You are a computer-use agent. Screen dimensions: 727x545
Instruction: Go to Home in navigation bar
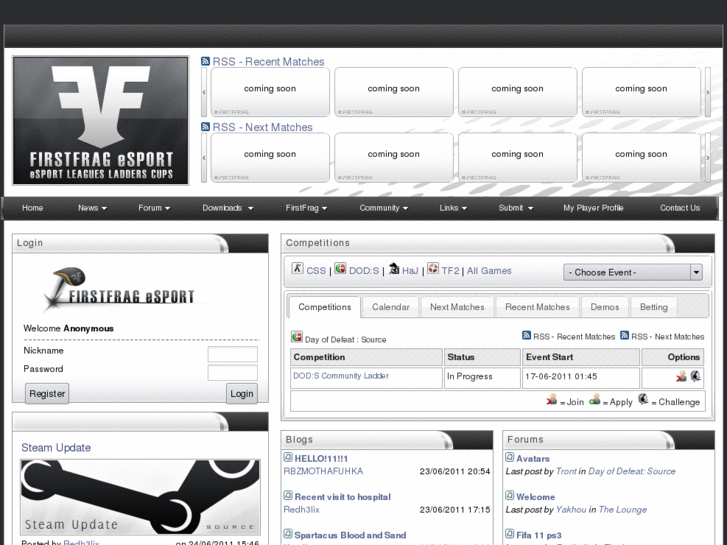tap(32, 208)
